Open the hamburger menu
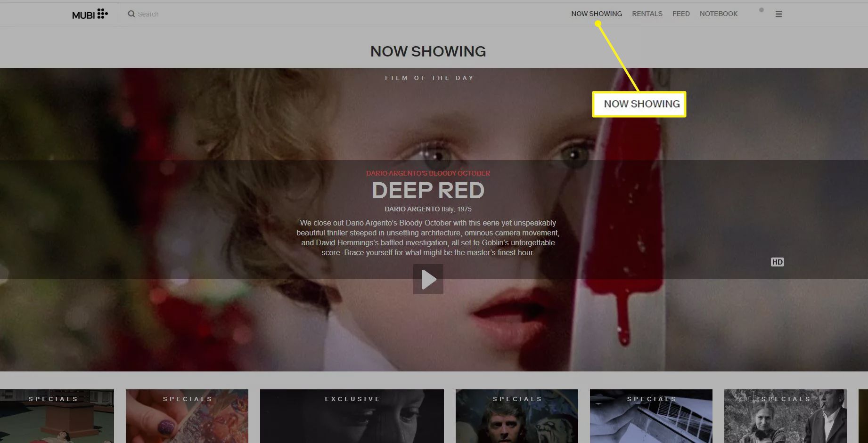This screenshot has width=868, height=443. (x=779, y=14)
